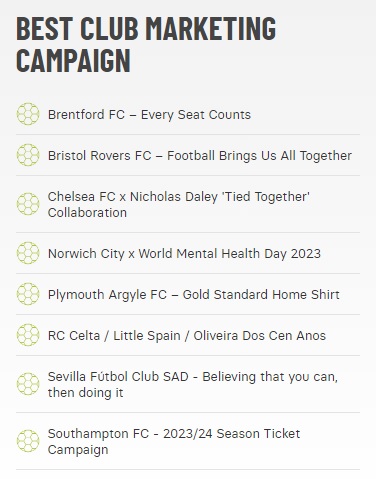Open Norwich City x World Mental Health Day
378x479 pixels.
coord(184,254)
